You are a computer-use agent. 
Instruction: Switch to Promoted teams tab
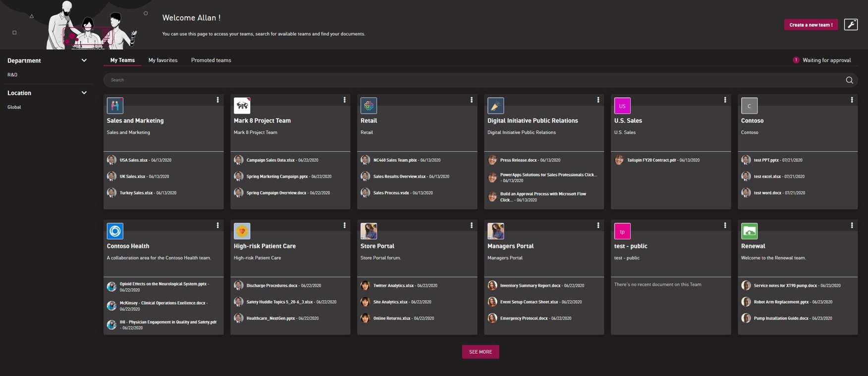[x=211, y=60]
